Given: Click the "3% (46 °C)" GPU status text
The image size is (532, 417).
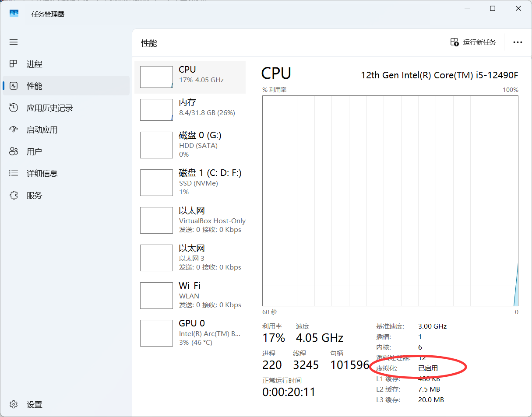Looking at the screenshot, I should 196,343.
